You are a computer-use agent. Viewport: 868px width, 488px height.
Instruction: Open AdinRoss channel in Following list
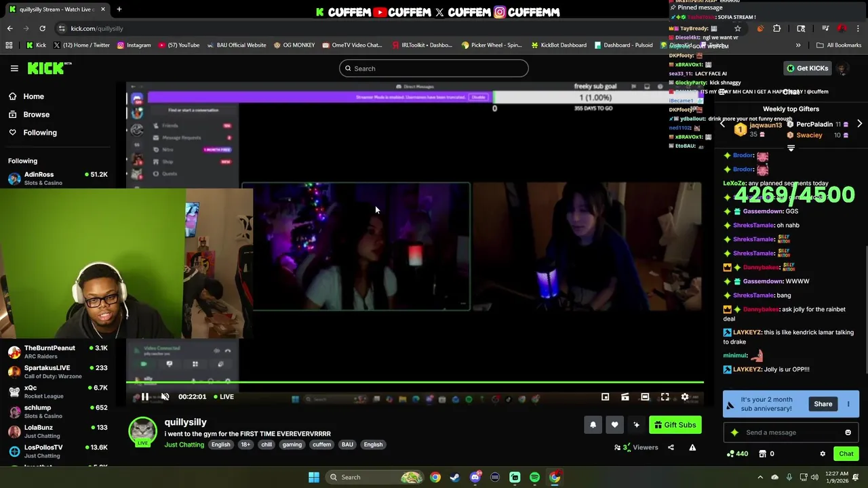point(58,178)
